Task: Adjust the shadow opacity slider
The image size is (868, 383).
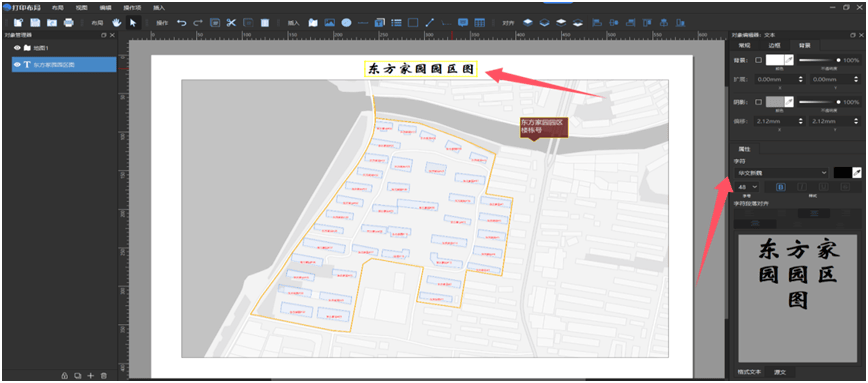Action: click(820, 102)
